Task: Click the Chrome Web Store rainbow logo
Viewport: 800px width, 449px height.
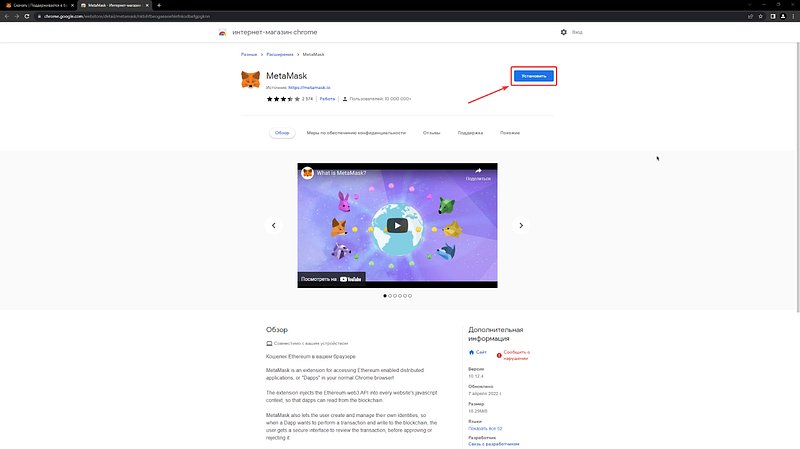Action: tap(222, 32)
